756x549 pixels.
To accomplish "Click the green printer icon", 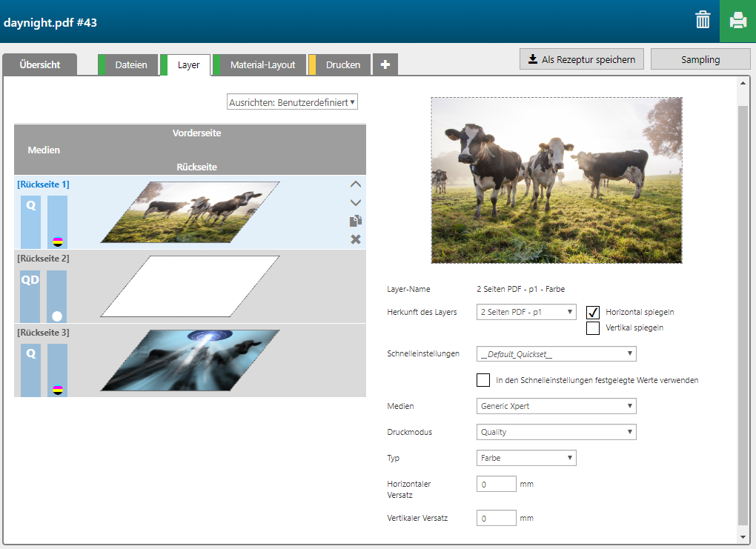I will [x=737, y=21].
